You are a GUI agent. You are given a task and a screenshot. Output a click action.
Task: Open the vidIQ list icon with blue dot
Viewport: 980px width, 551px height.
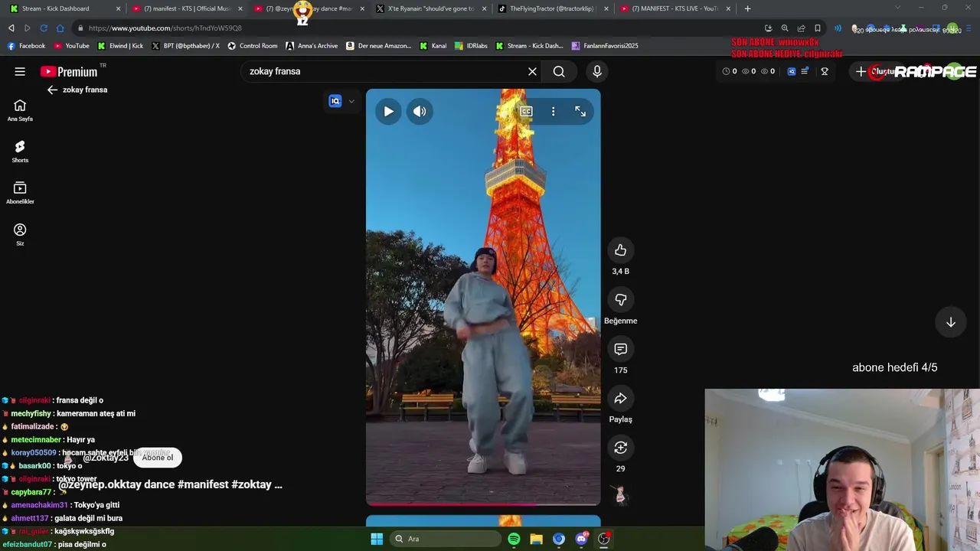(x=806, y=71)
